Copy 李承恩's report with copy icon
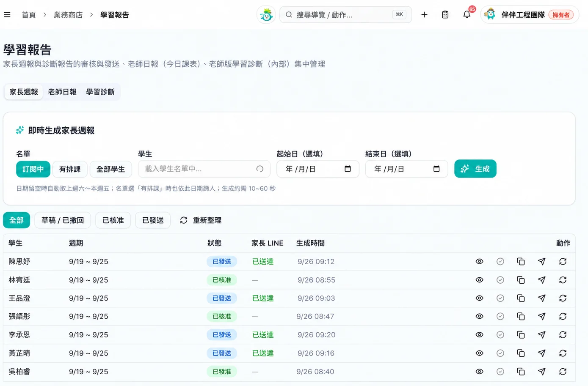This screenshot has width=588, height=386. click(x=521, y=335)
